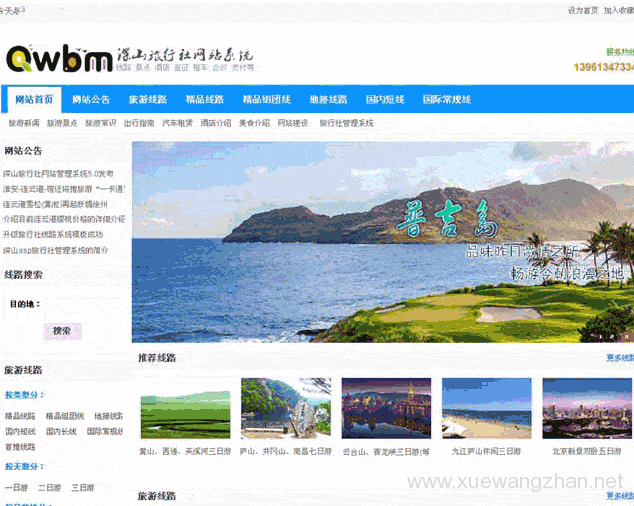Select 精品线路 in the navigation bar
Screen dimensions: 634x506
coord(205,100)
